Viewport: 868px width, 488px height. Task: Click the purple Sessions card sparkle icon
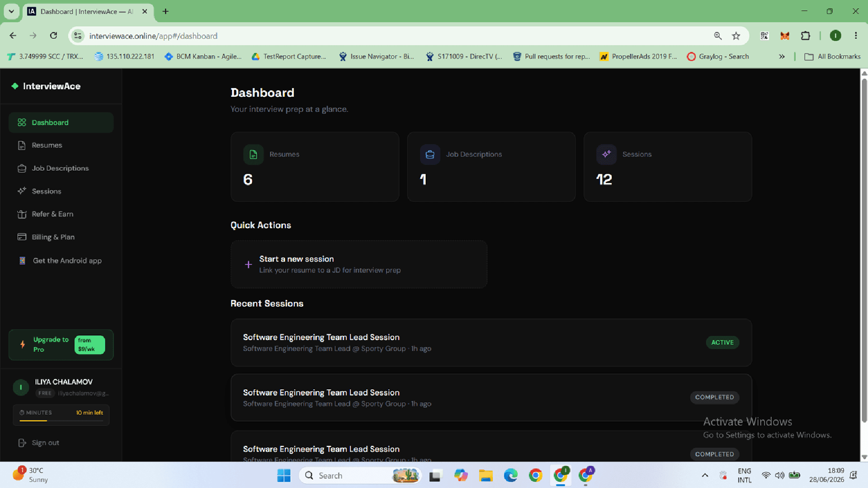pyautogui.click(x=606, y=155)
